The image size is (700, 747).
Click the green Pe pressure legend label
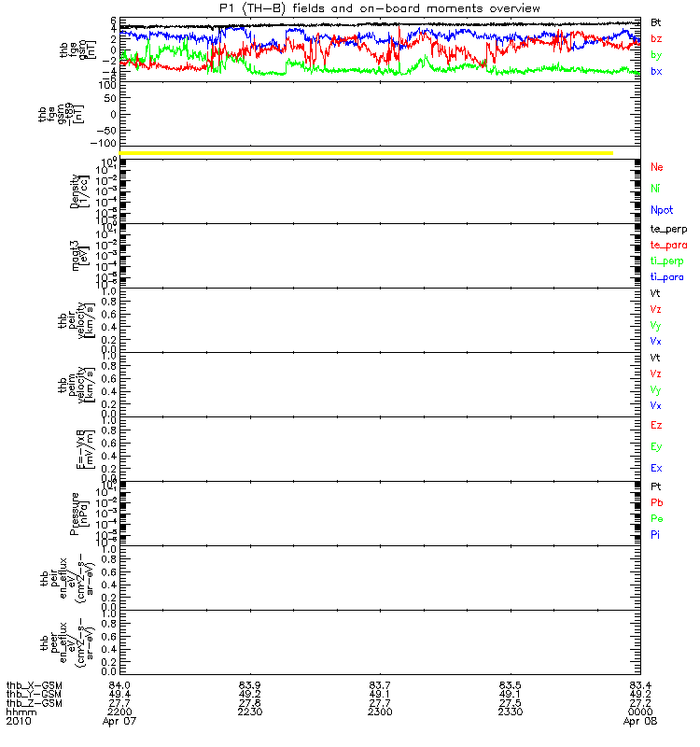[657, 519]
